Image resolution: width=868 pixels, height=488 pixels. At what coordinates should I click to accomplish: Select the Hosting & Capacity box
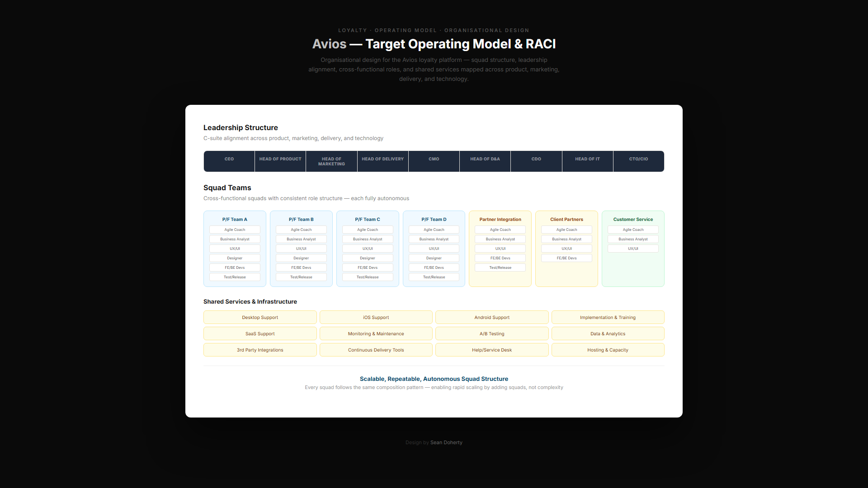pyautogui.click(x=608, y=350)
